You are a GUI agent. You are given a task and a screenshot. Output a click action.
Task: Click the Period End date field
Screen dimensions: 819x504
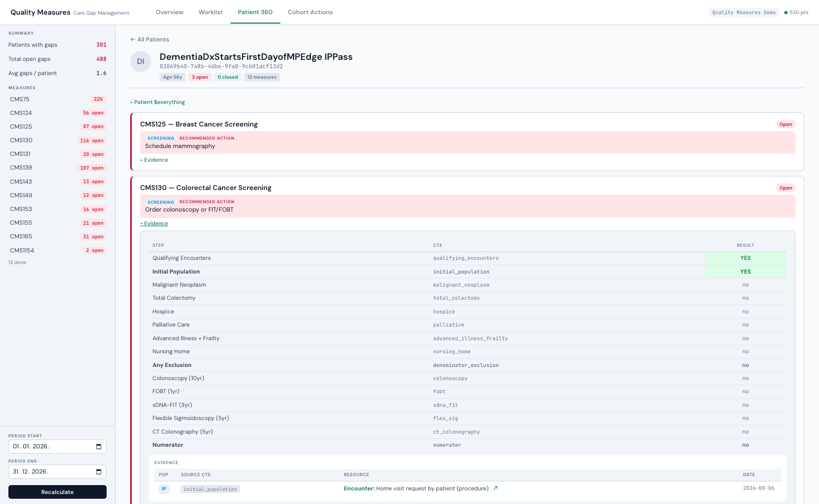tap(57, 472)
